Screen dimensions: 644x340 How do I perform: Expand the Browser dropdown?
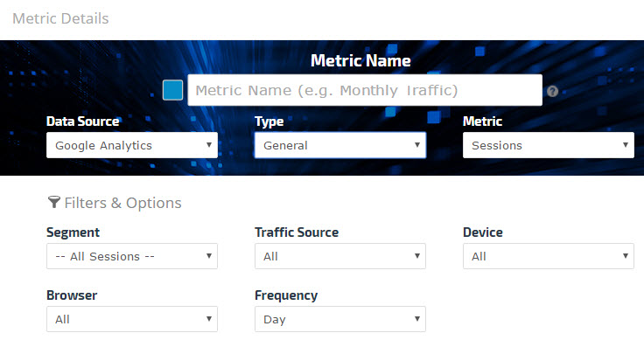point(132,319)
